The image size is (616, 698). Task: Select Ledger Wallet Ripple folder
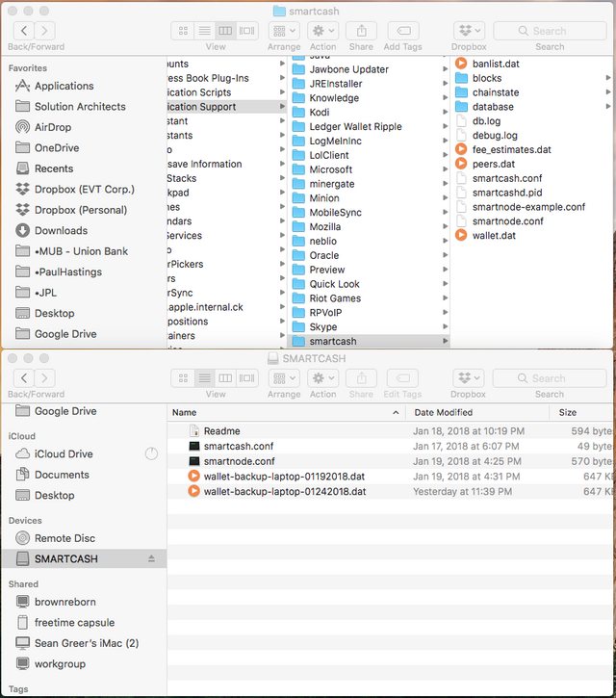tap(355, 127)
